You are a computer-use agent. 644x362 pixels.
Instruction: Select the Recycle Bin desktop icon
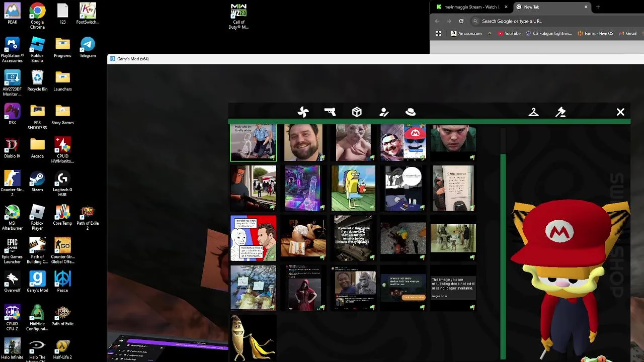click(x=37, y=81)
